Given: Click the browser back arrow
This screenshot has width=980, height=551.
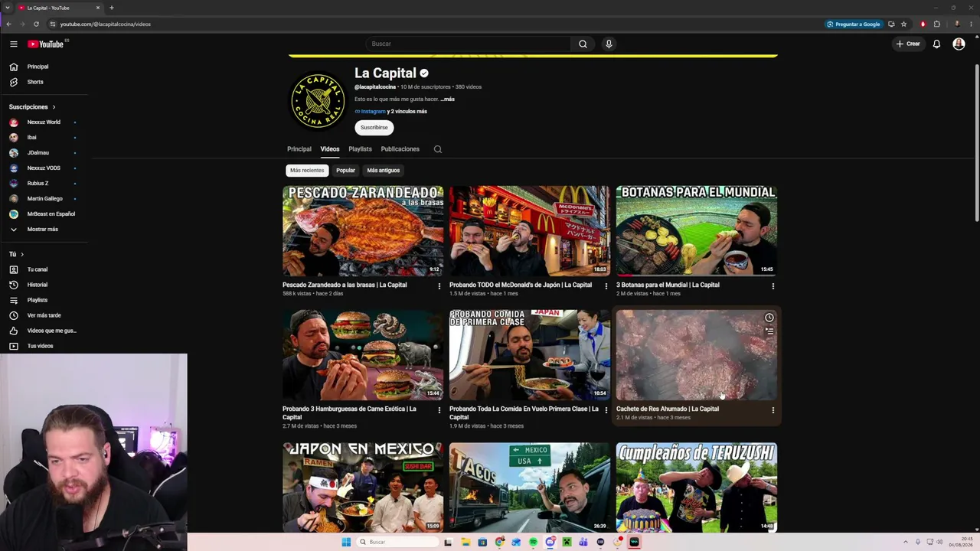Looking at the screenshot, I should coord(8,24).
